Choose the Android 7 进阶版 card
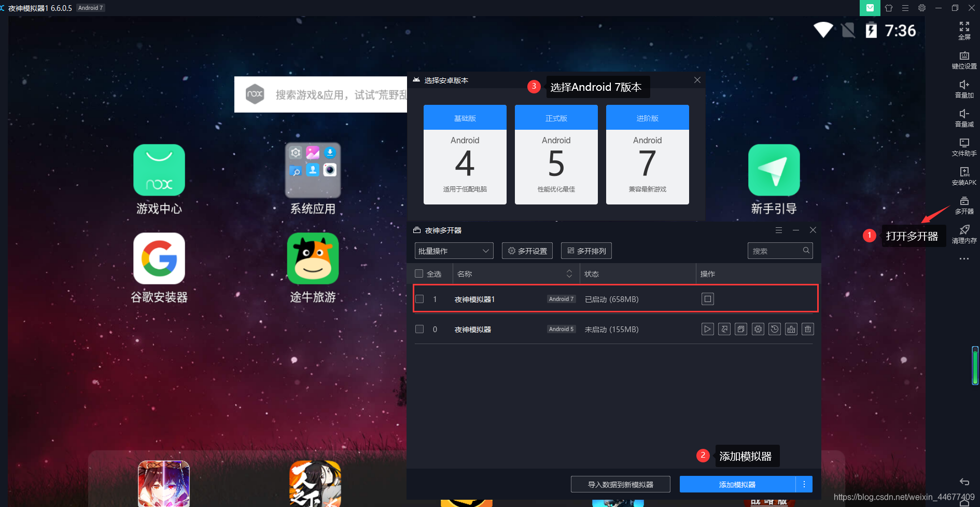 (648, 155)
